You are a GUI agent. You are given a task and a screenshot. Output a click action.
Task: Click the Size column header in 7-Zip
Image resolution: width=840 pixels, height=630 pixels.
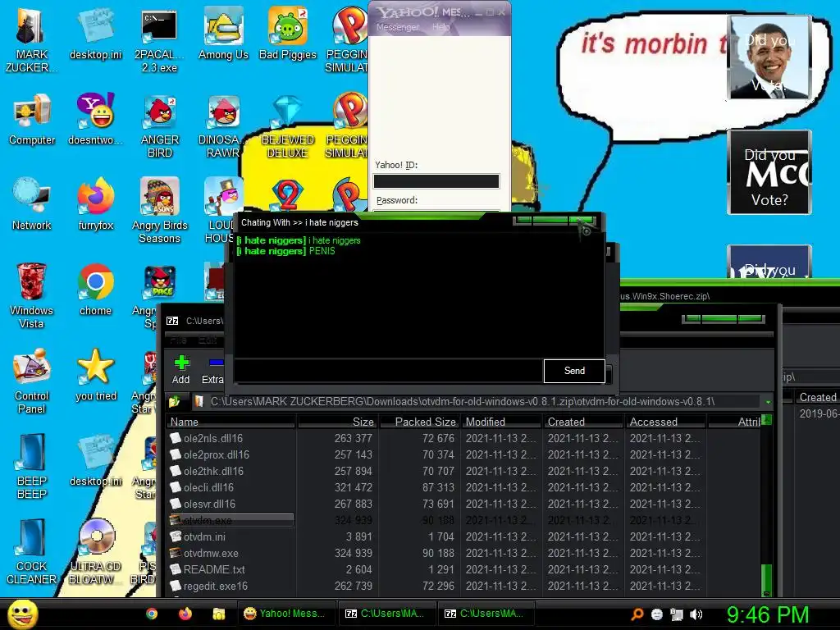tap(338, 422)
